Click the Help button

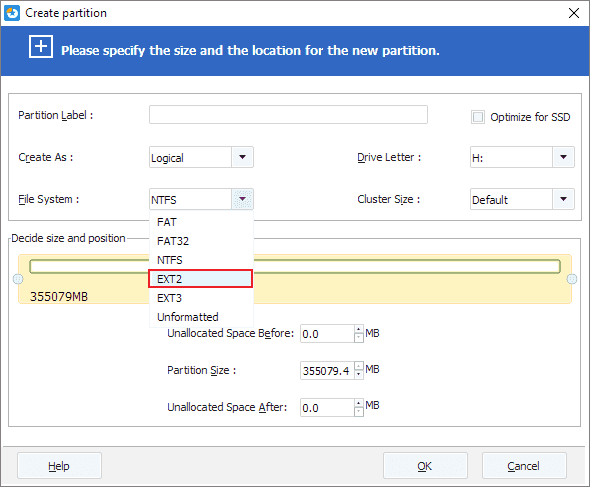59,466
